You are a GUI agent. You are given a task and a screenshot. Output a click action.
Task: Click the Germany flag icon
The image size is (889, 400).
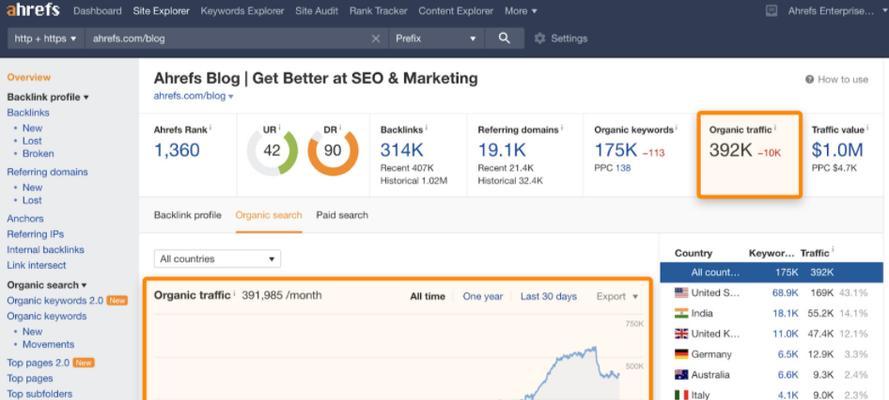click(681, 354)
